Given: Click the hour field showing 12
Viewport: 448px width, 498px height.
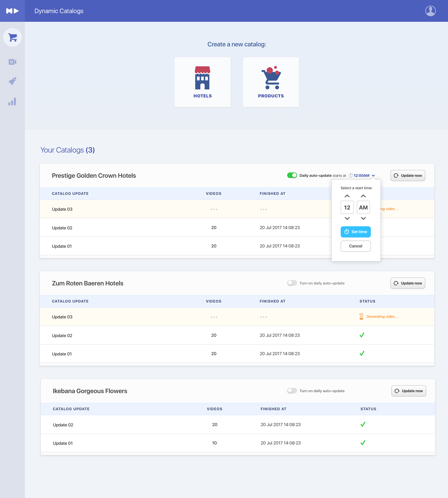Looking at the screenshot, I should click(347, 207).
